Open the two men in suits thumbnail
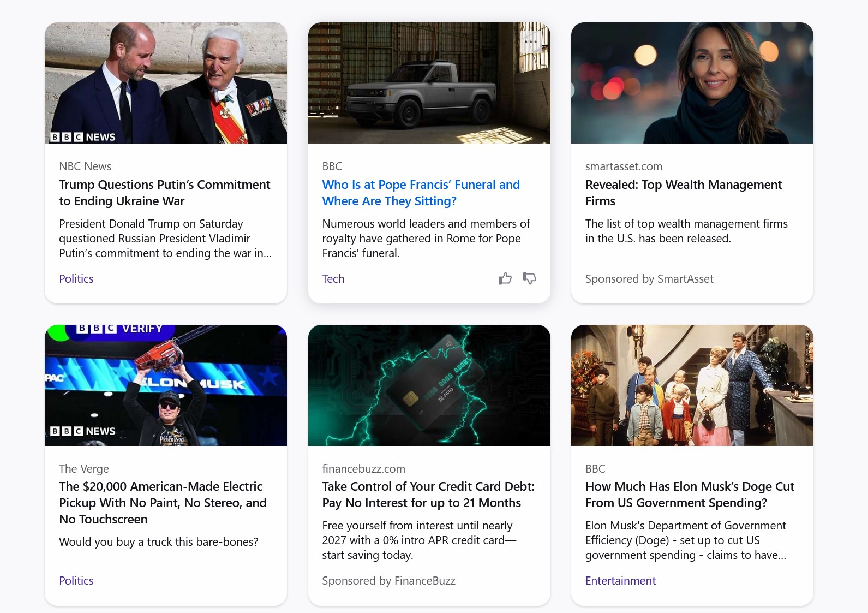Viewport: 868px width, 613px height. click(x=166, y=83)
